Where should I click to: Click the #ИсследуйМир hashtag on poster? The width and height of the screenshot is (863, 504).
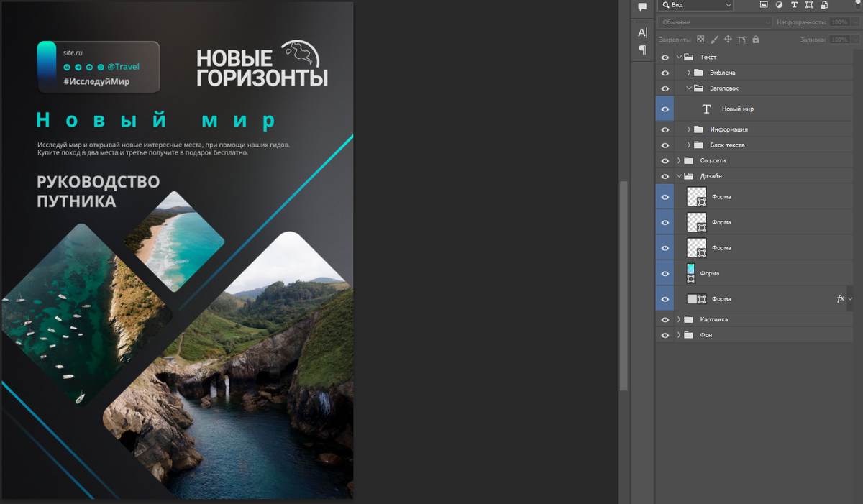click(x=96, y=81)
